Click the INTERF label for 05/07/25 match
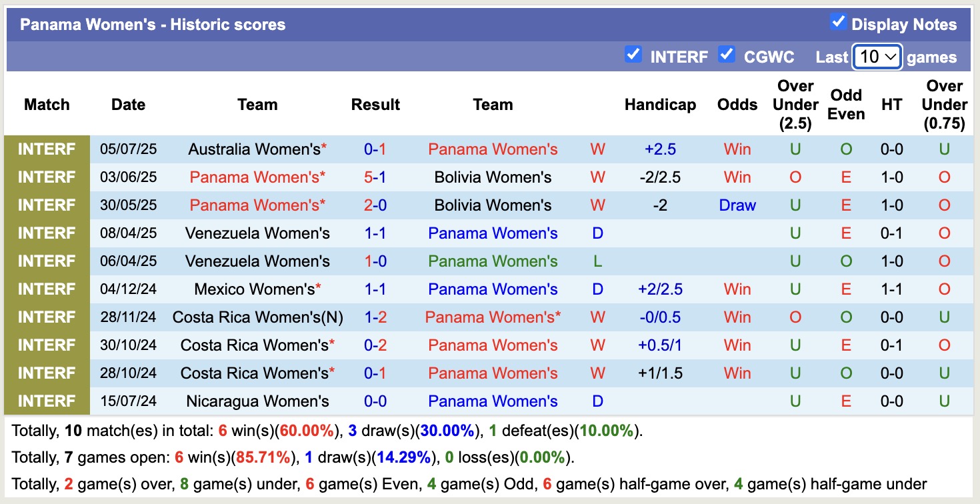980x504 pixels. tap(47, 149)
